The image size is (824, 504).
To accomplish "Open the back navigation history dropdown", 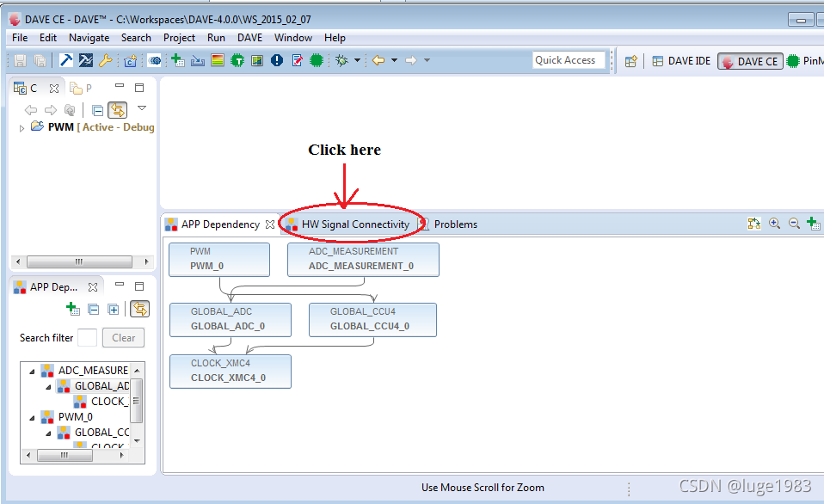I will [394, 60].
